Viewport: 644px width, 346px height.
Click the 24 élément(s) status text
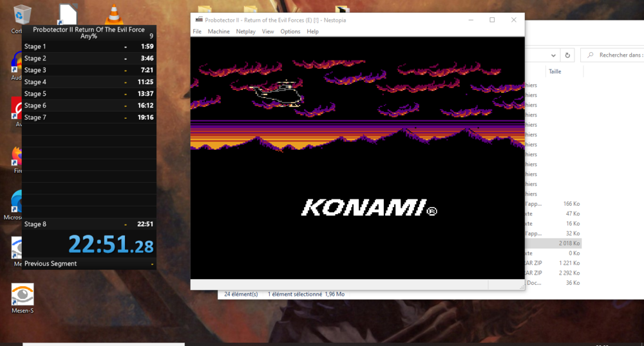[x=241, y=294]
